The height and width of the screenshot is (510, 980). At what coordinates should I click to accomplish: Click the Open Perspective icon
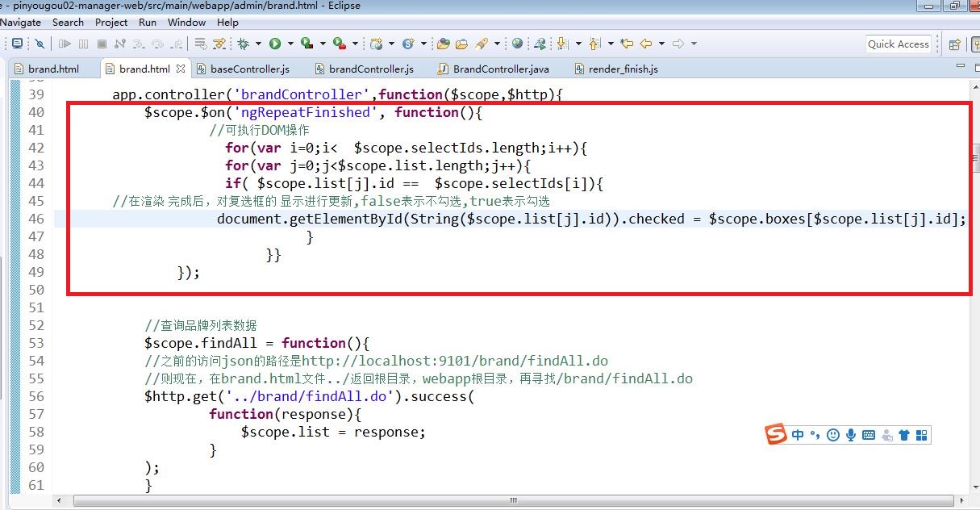tap(953, 44)
